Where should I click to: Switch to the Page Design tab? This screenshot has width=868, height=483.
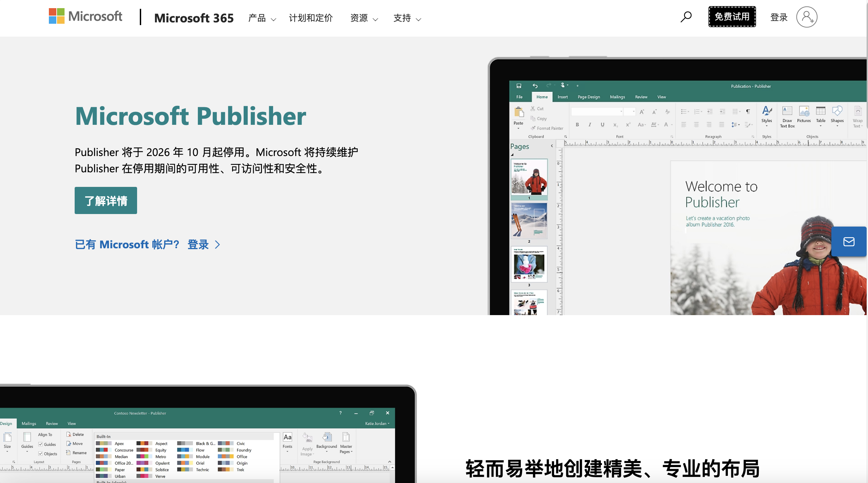point(589,97)
